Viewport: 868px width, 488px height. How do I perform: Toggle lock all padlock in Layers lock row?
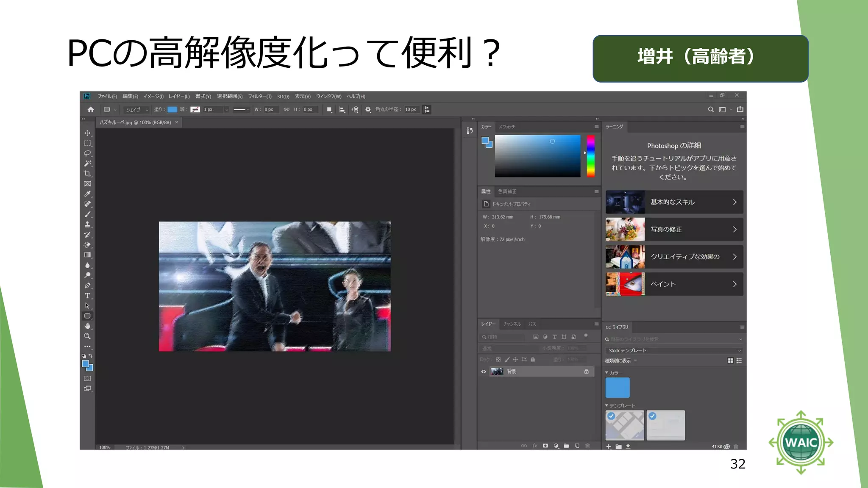[533, 360]
